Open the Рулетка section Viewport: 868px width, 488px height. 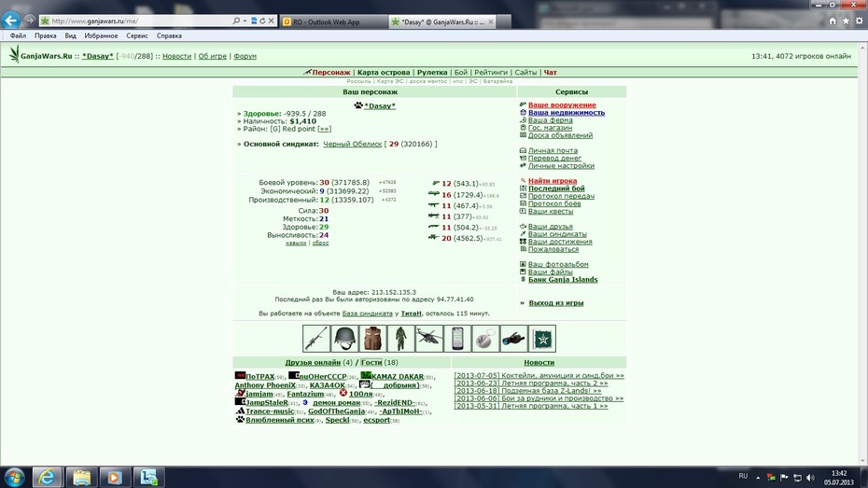[432, 73]
